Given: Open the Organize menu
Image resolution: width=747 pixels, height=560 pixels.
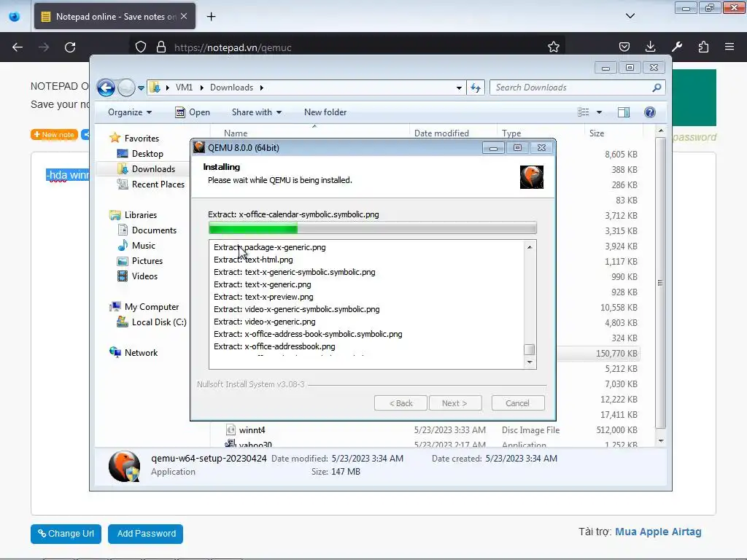Looking at the screenshot, I should [130, 112].
